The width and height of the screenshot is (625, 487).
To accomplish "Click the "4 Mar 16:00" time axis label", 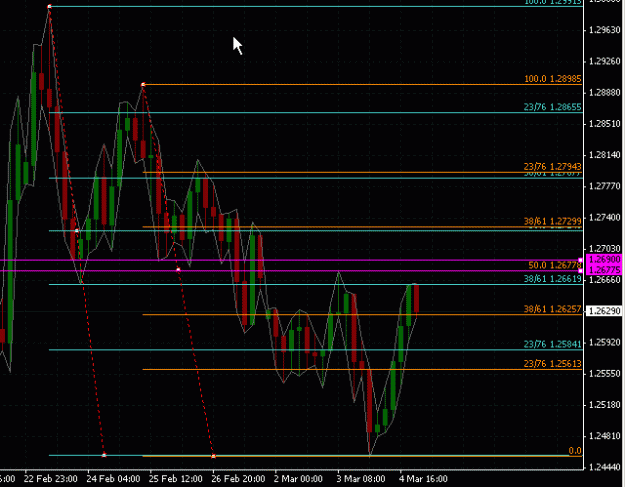I will click(423, 479).
